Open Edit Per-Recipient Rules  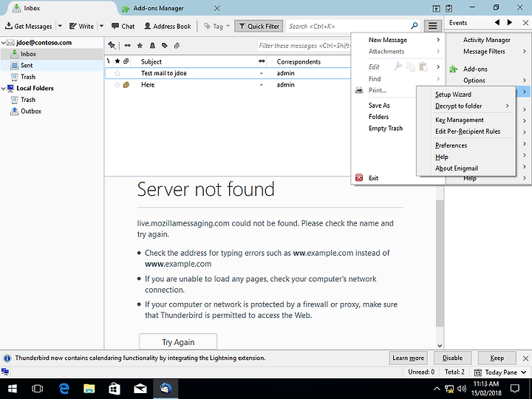(x=466, y=132)
